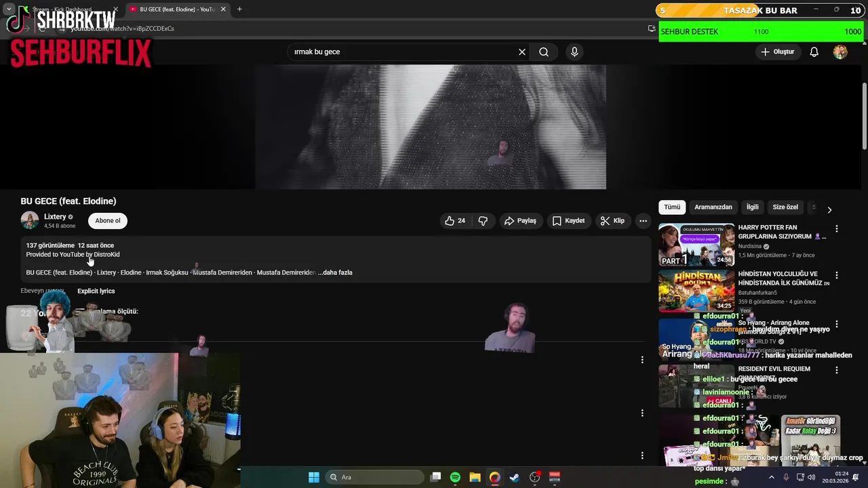Image resolution: width=868 pixels, height=488 pixels.
Task: Click the Oluştur create button
Action: tap(778, 52)
